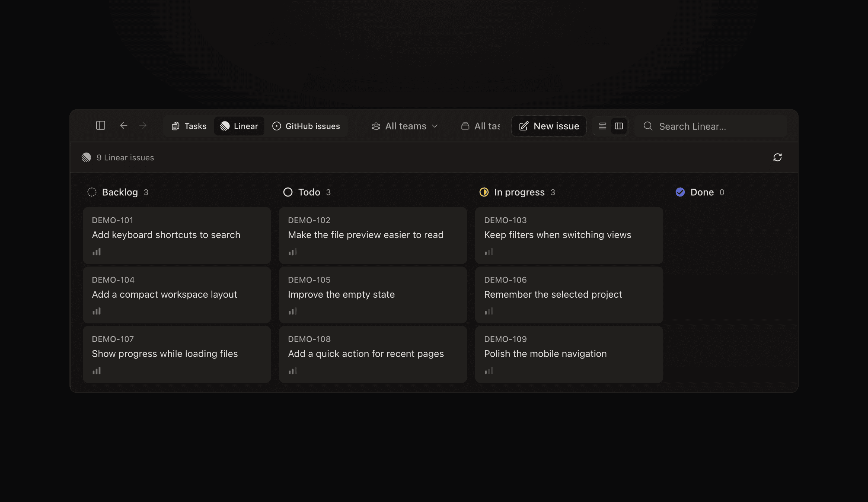868x502 pixels.
Task: Click priority bars icon on DEMO-101 card
Action: pyautogui.click(x=97, y=252)
